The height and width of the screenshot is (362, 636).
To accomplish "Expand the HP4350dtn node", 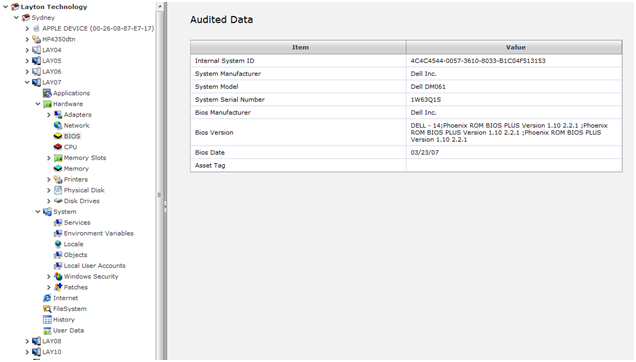I will 27,39.
